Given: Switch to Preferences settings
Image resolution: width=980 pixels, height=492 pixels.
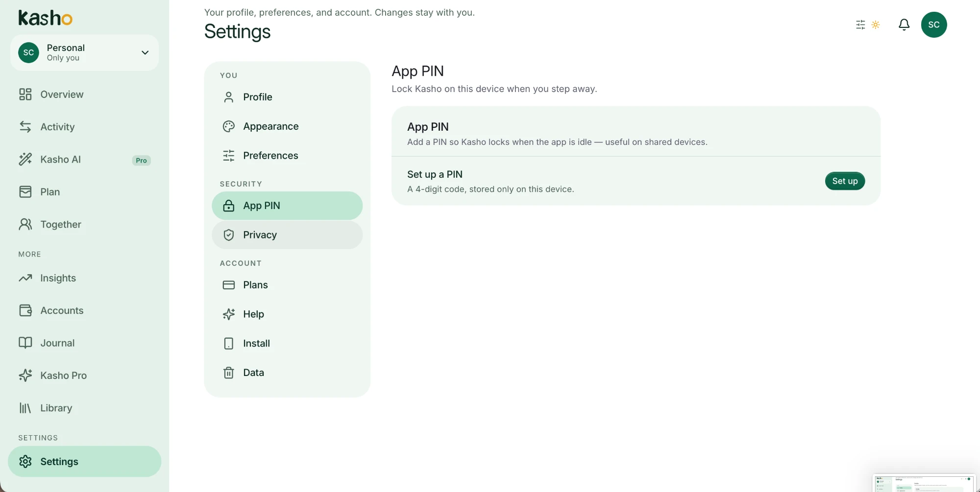Looking at the screenshot, I should (x=287, y=156).
